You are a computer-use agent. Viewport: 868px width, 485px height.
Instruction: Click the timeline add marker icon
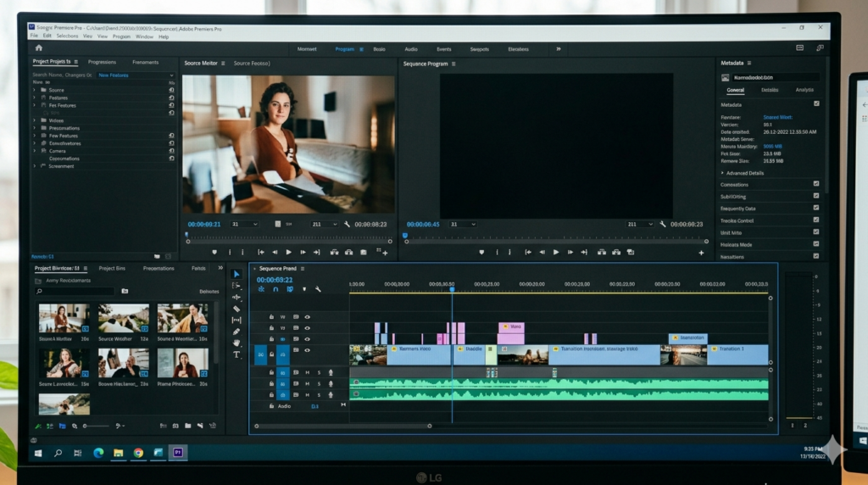[x=304, y=289]
